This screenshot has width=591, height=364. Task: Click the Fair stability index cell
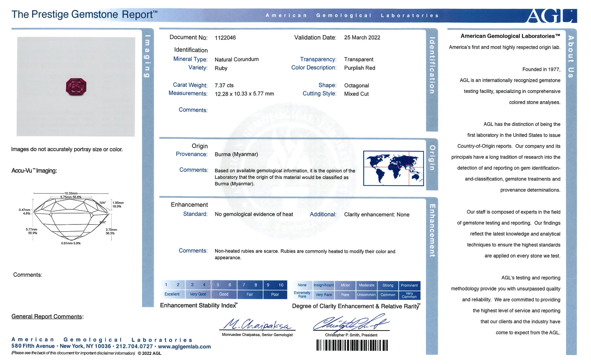[x=250, y=294]
